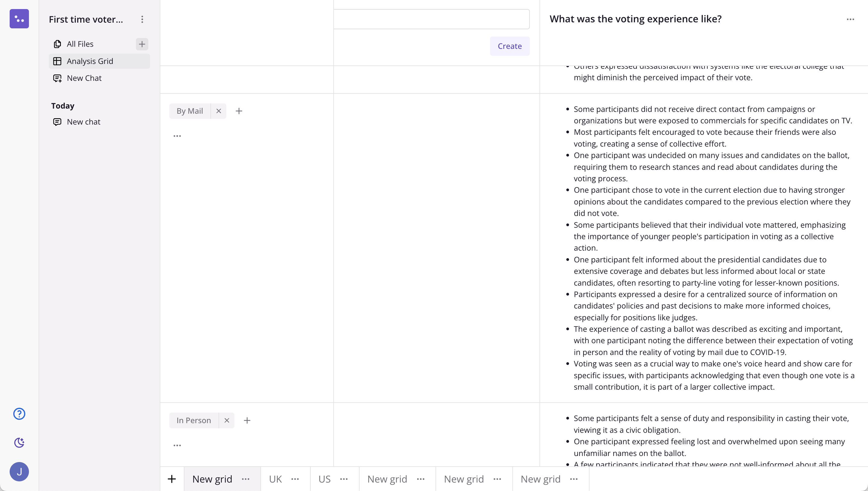Viewport: 868px width, 491px height.
Task: Add a new grid tab
Action: point(172,479)
